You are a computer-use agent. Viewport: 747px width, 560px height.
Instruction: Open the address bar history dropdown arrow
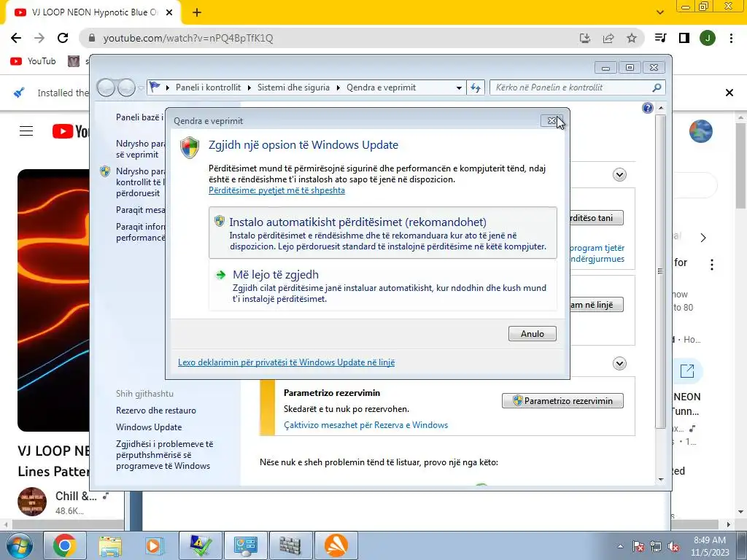(x=459, y=87)
